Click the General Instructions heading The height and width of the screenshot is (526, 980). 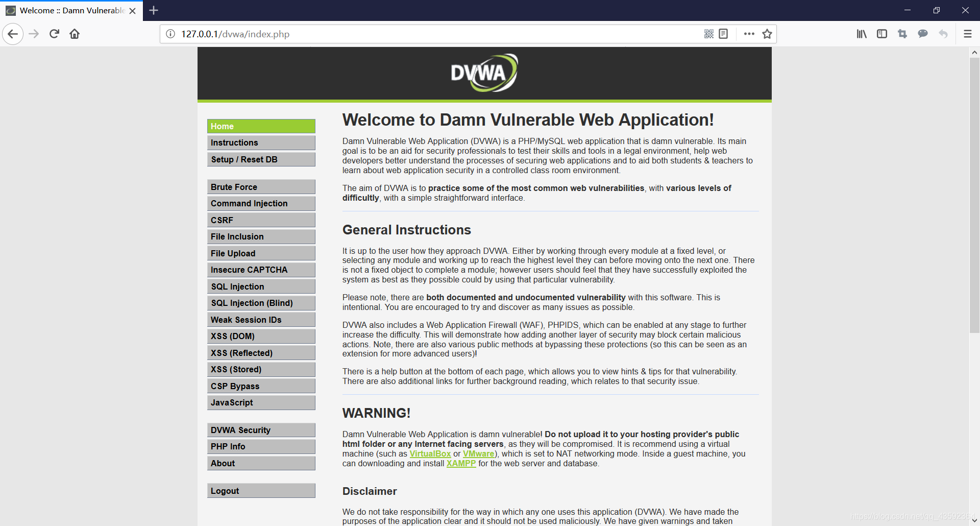point(407,230)
